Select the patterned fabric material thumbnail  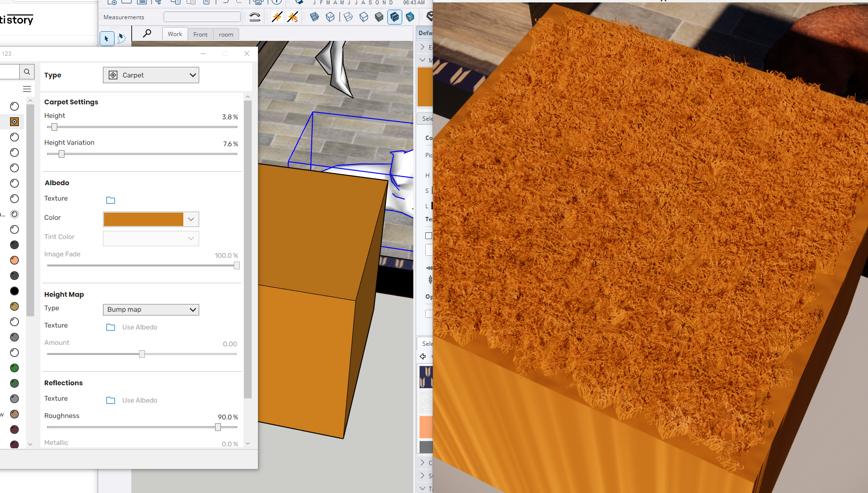click(426, 377)
